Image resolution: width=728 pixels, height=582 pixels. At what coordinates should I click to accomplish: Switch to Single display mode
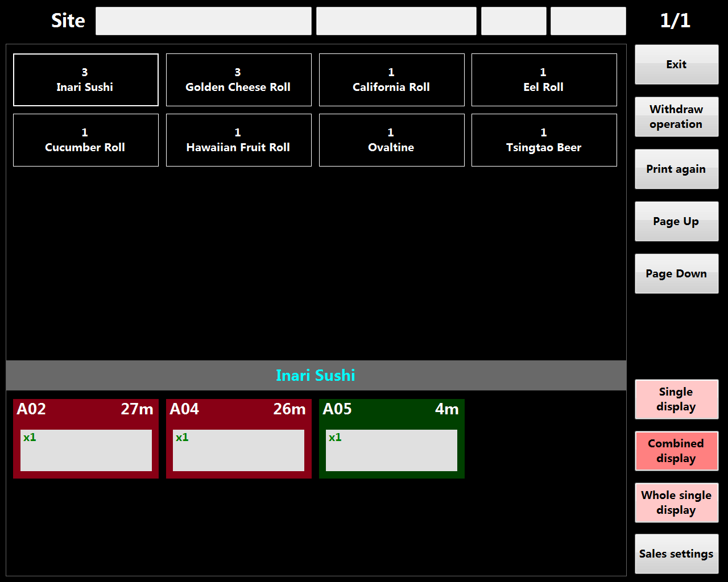677,399
